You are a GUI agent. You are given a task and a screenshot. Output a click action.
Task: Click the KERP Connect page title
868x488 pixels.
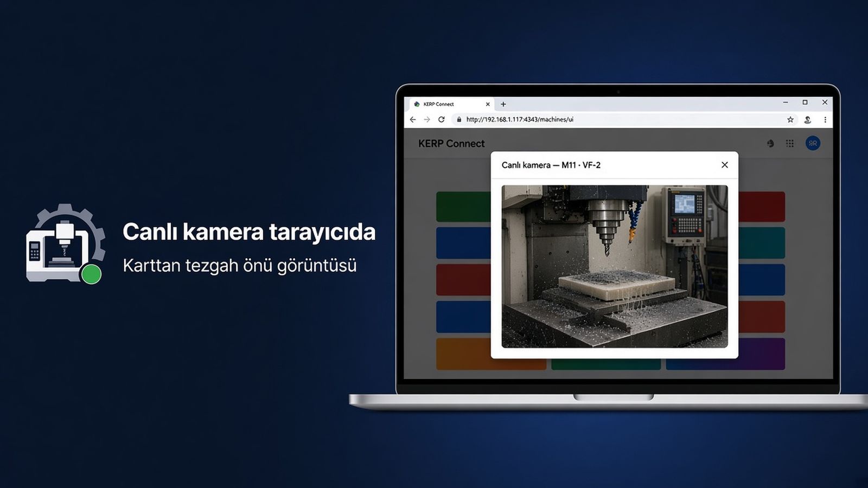pos(451,144)
